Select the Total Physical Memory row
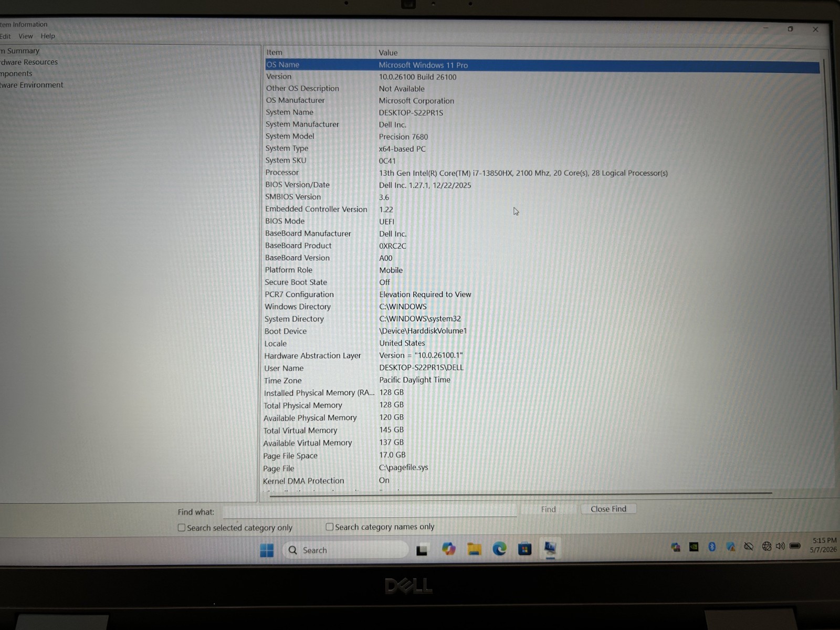The image size is (840, 630). click(x=542, y=405)
